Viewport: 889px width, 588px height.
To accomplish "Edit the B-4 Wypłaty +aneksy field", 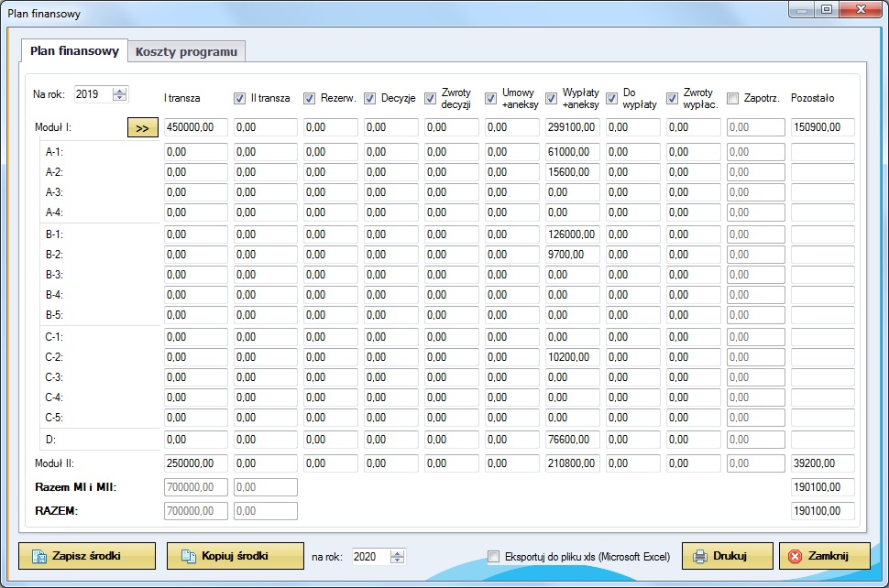I will point(572,295).
